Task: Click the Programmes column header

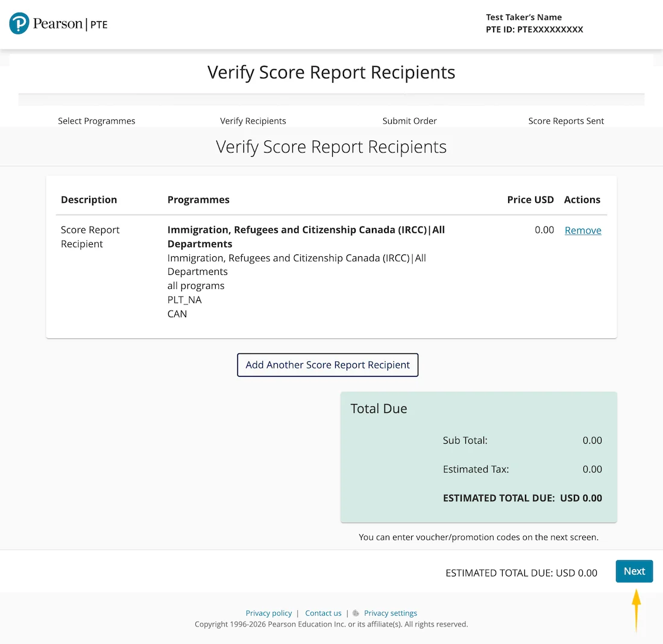Action: pos(198,200)
